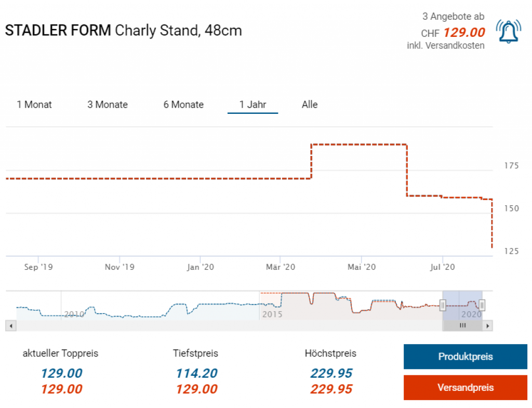Select the 1 Jahr tab
The image size is (532, 408).
tap(252, 104)
